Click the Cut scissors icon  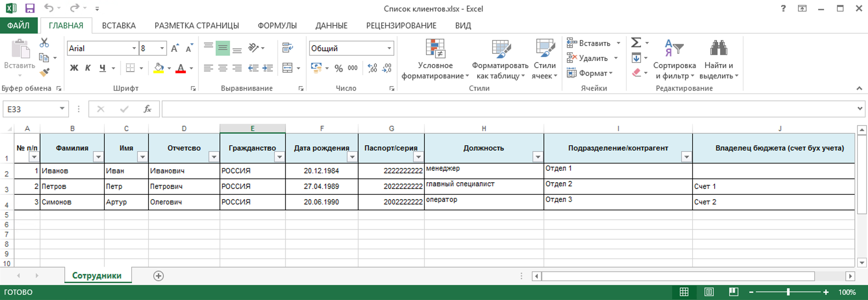(x=44, y=43)
